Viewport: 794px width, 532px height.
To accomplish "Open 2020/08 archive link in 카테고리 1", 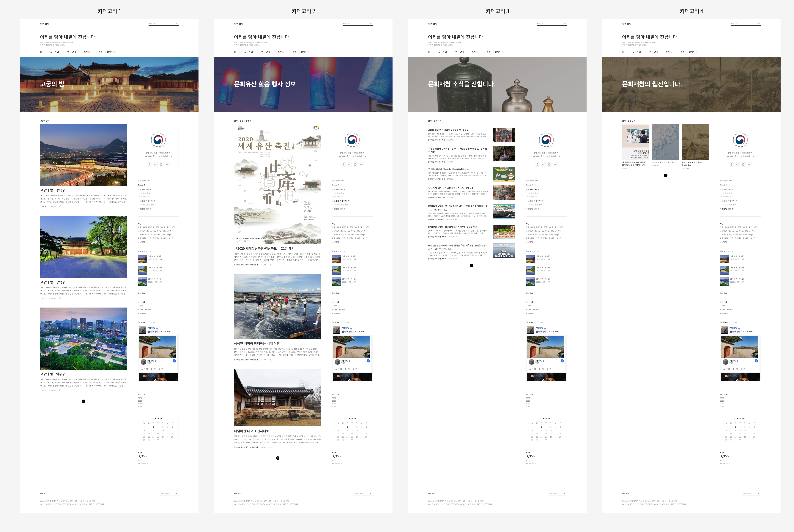I will tap(141, 401).
